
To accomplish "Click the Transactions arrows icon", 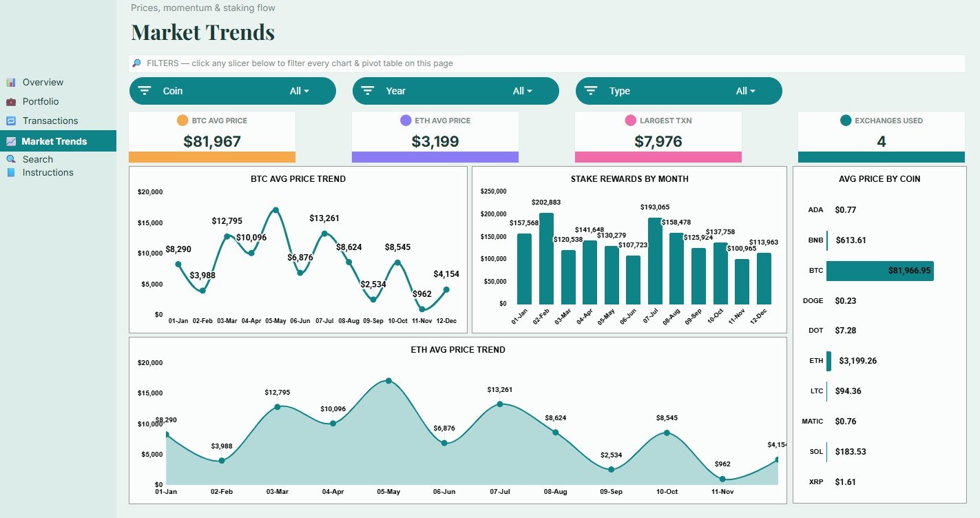I will pyautogui.click(x=11, y=121).
